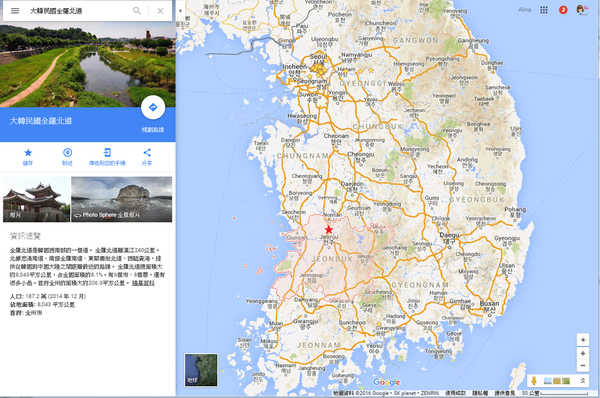Click the JEONBUK province label
The width and height of the screenshot is (600, 398).
pyautogui.click(x=332, y=259)
